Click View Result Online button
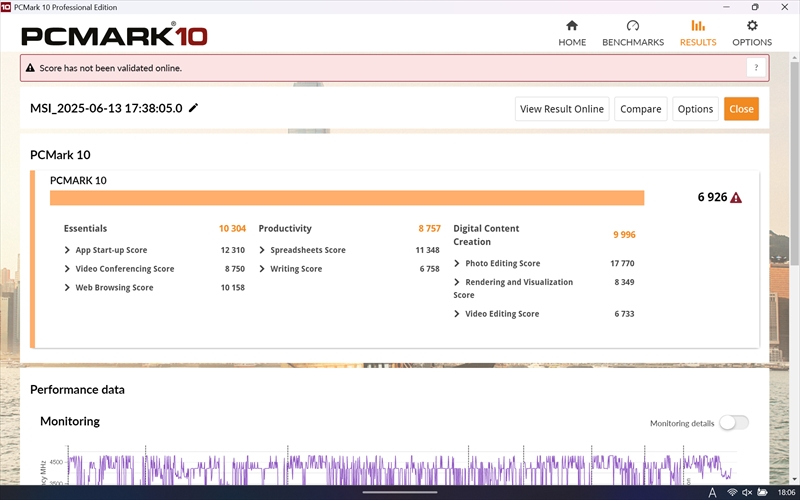The width and height of the screenshot is (800, 500). point(562,109)
